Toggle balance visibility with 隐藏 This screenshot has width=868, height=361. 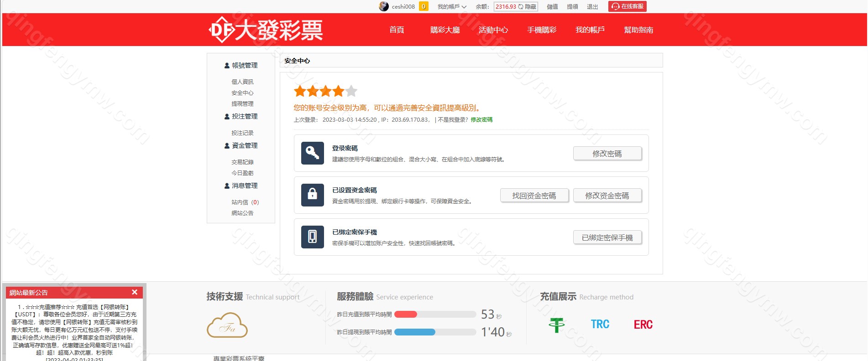(x=528, y=7)
